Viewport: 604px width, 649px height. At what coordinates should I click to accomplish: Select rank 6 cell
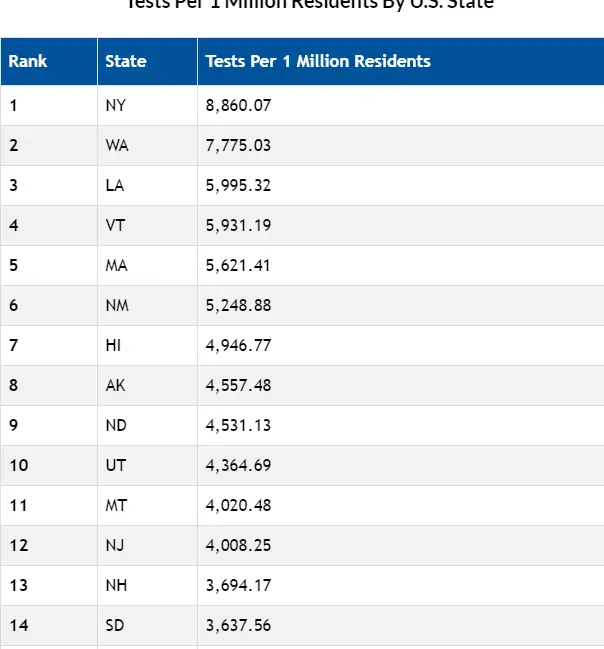[x=14, y=305]
